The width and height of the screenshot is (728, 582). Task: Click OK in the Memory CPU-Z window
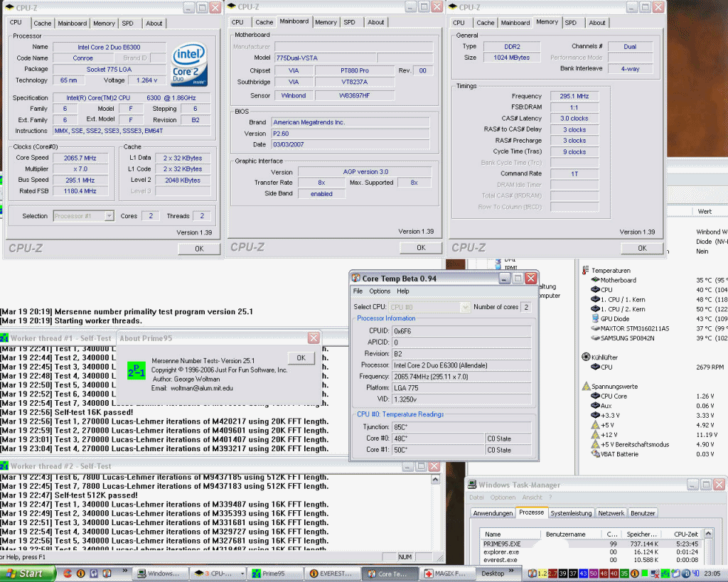point(642,248)
